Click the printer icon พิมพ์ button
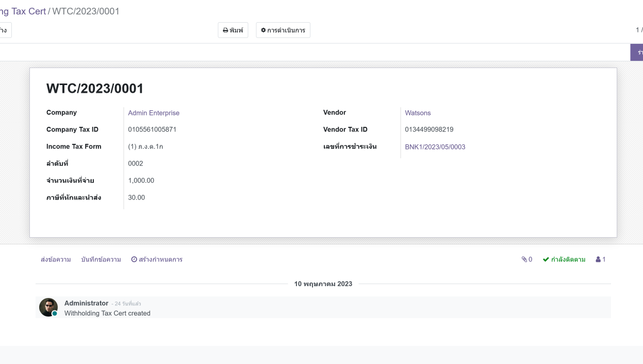The width and height of the screenshot is (643, 364). [233, 30]
